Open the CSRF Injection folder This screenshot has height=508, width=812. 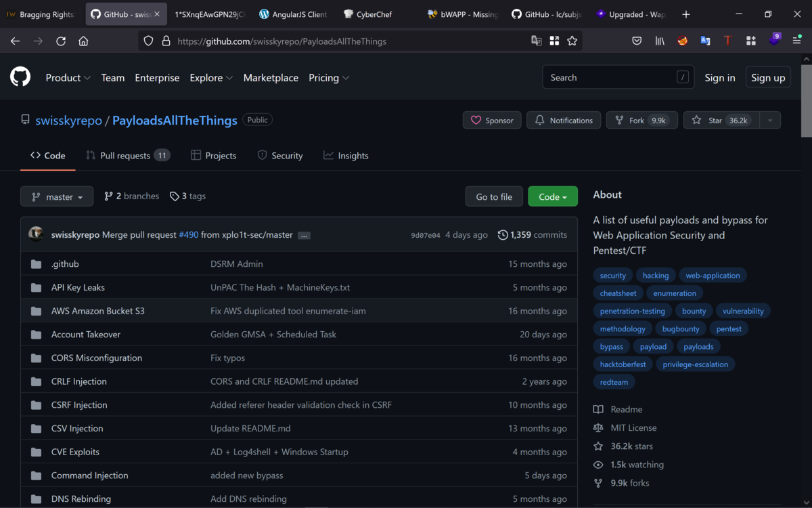(79, 405)
